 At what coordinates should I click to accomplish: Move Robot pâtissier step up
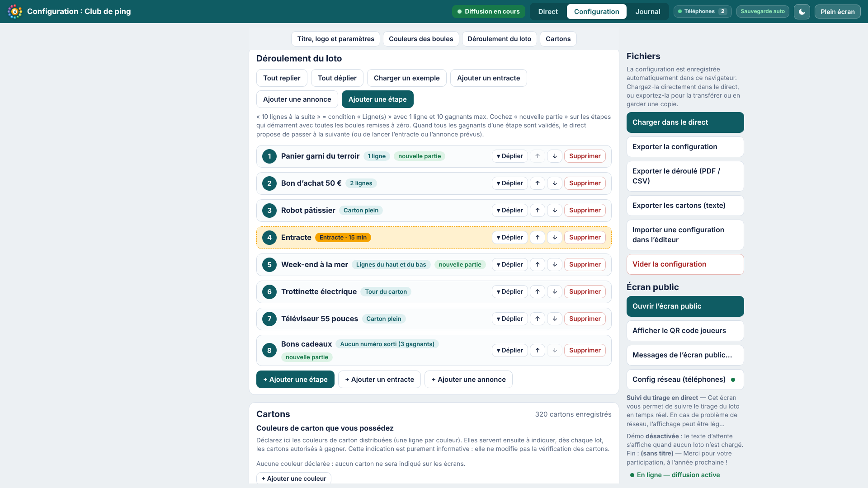537,211
